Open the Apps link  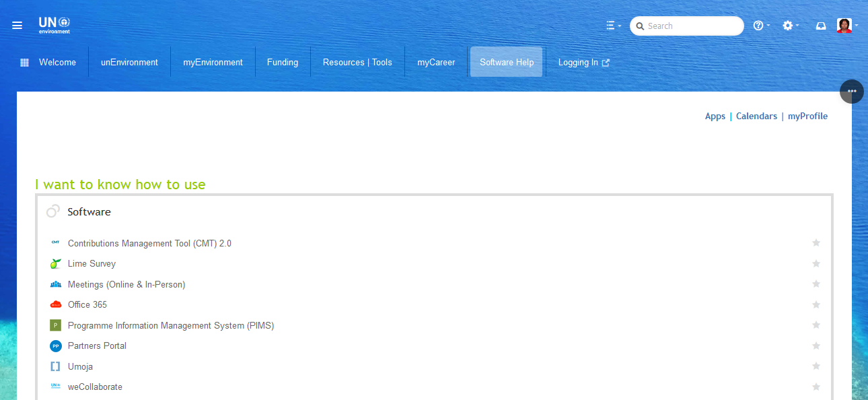click(715, 116)
